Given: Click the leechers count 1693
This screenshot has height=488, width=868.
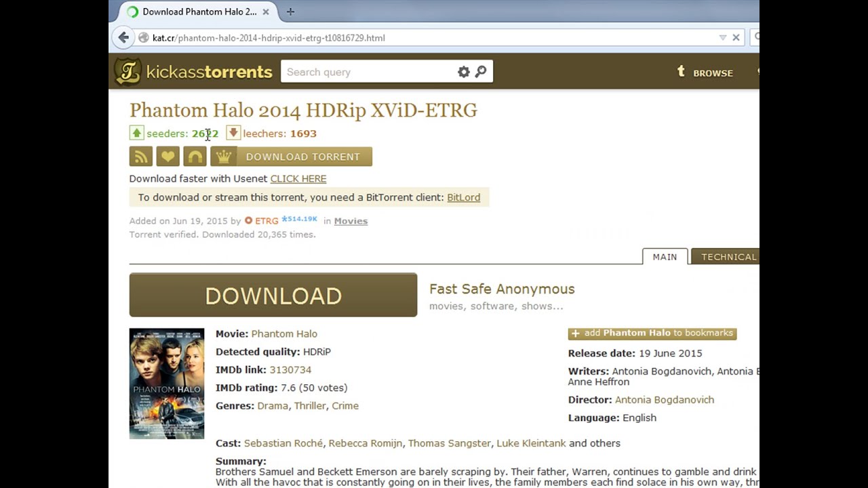Looking at the screenshot, I should pos(303,134).
